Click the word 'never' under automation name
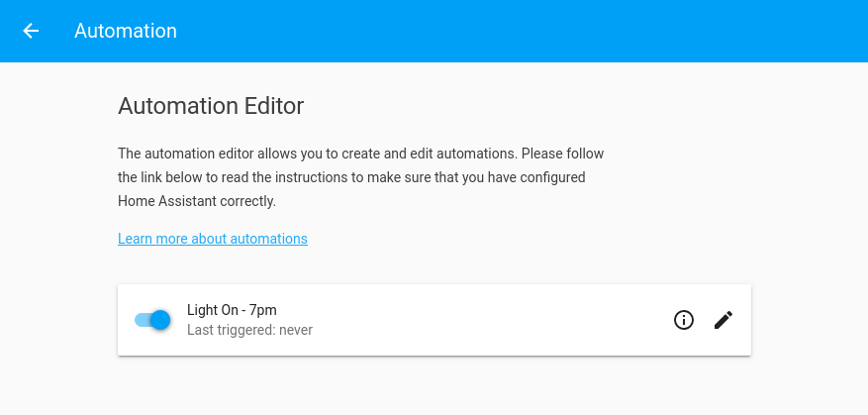Viewport: 868px width, 415px height. click(295, 330)
